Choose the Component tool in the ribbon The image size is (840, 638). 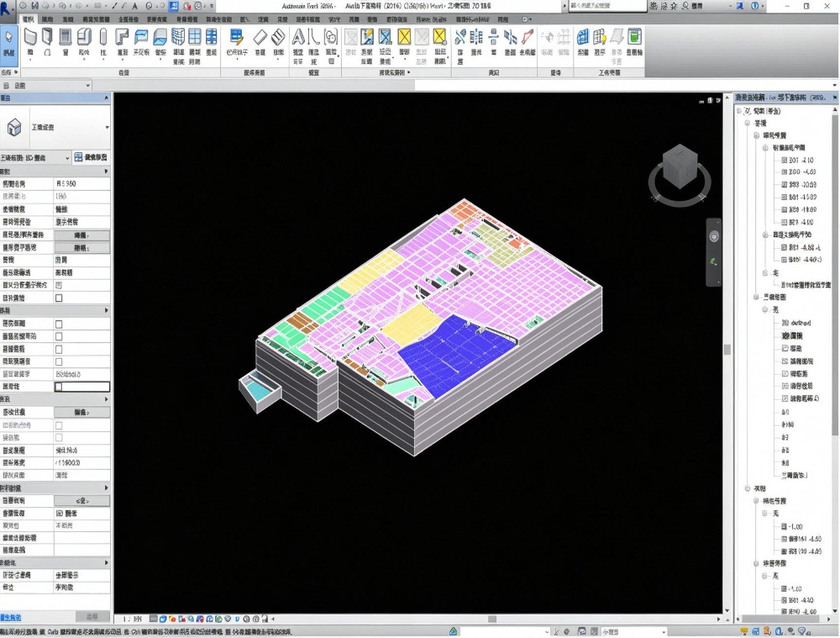[84, 42]
